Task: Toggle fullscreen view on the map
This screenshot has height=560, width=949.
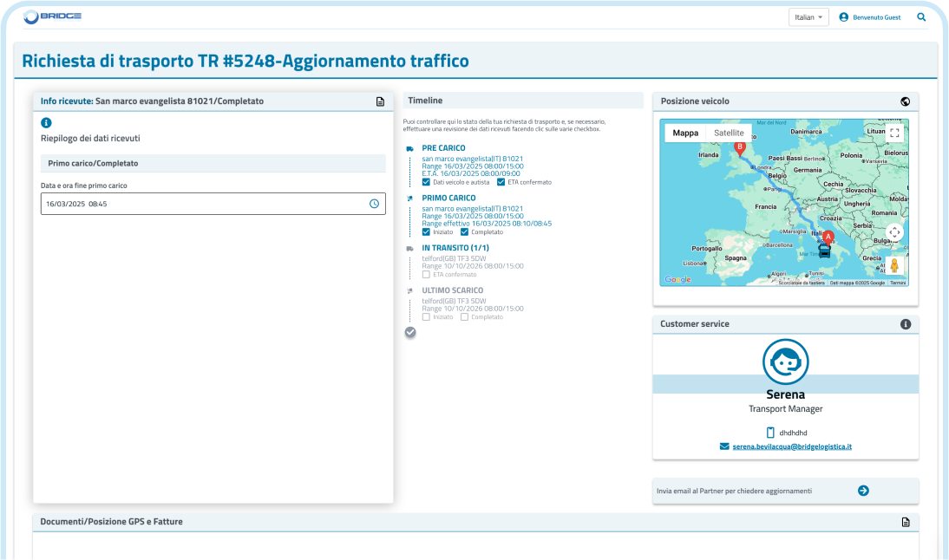Action: [894, 133]
